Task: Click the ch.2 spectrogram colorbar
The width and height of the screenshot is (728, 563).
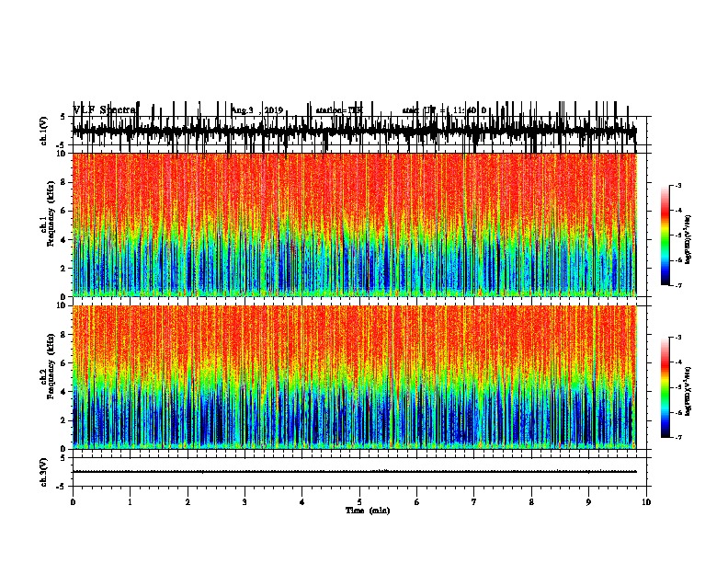Action: [x=665, y=387]
